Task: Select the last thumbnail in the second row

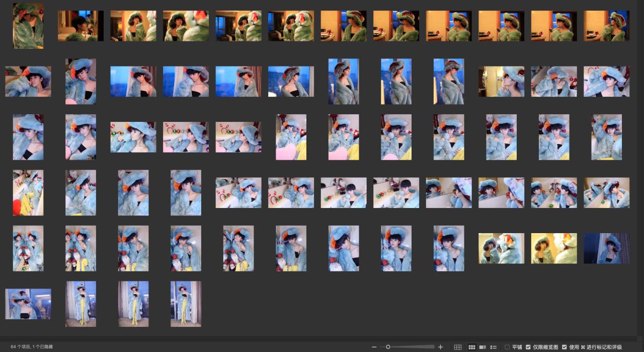Action: (x=606, y=81)
